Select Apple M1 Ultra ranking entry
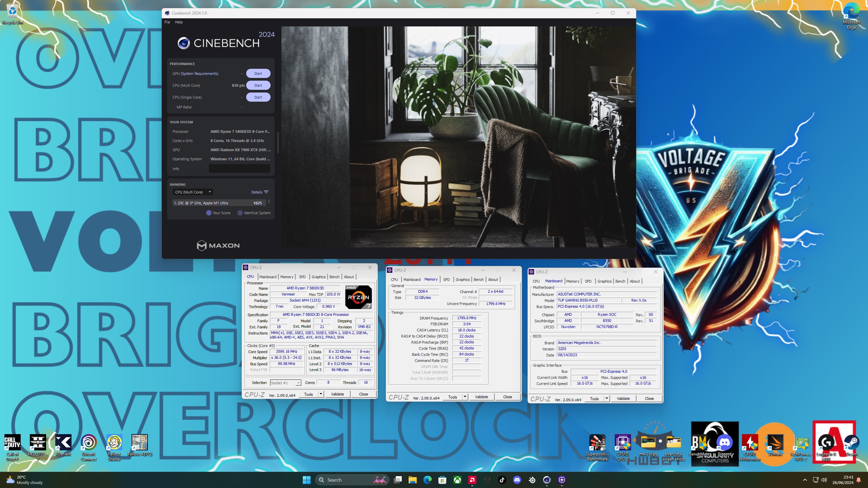 [x=220, y=203]
